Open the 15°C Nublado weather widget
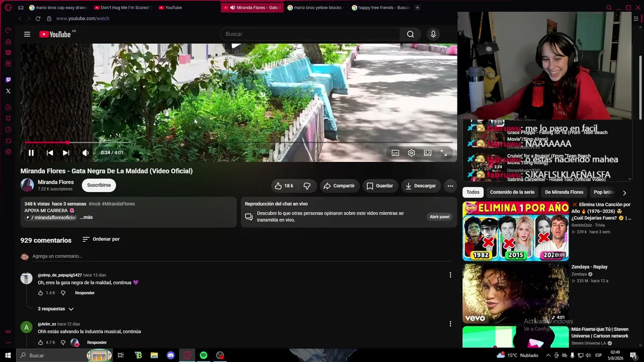 tap(518, 355)
